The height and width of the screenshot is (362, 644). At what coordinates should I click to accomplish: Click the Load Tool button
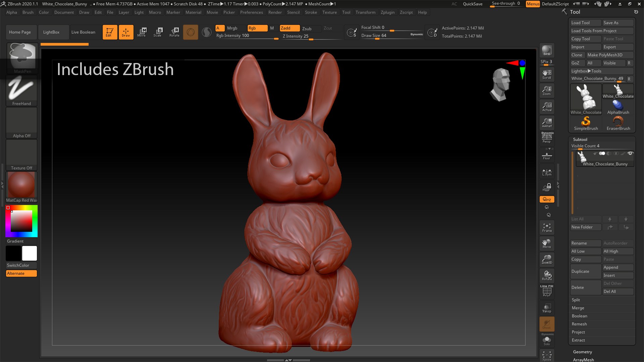click(x=586, y=23)
